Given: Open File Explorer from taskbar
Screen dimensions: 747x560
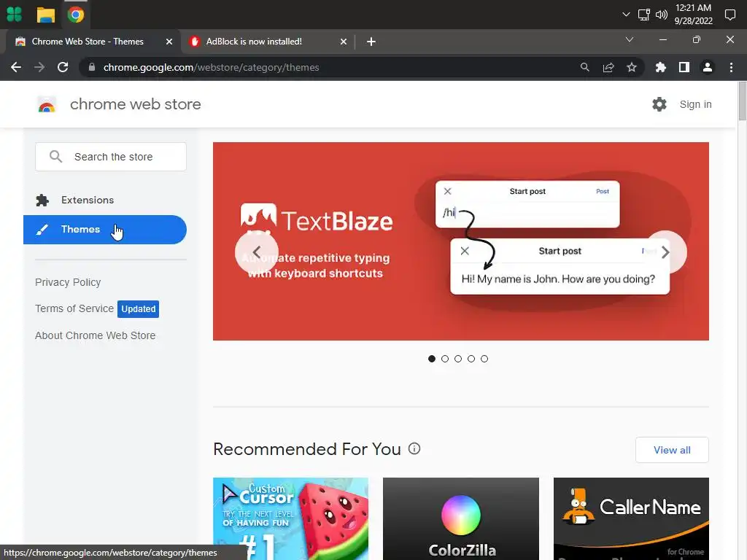Looking at the screenshot, I should click(x=46, y=15).
